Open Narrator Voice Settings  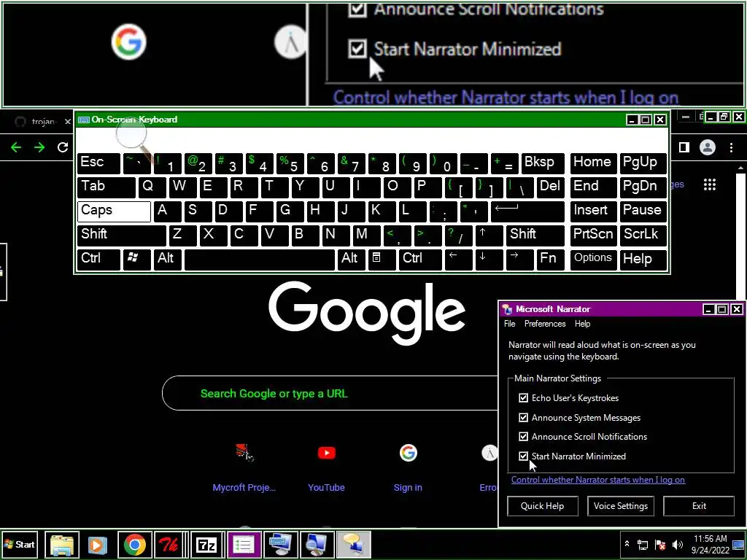(x=620, y=506)
